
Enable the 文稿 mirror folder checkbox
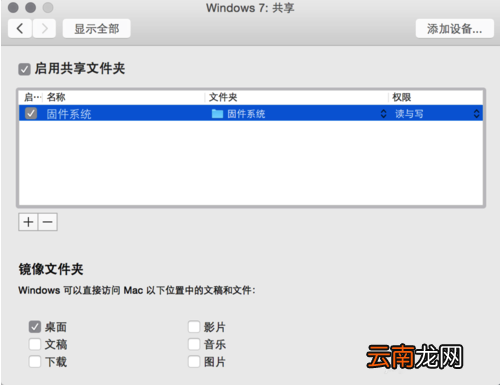coord(35,344)
